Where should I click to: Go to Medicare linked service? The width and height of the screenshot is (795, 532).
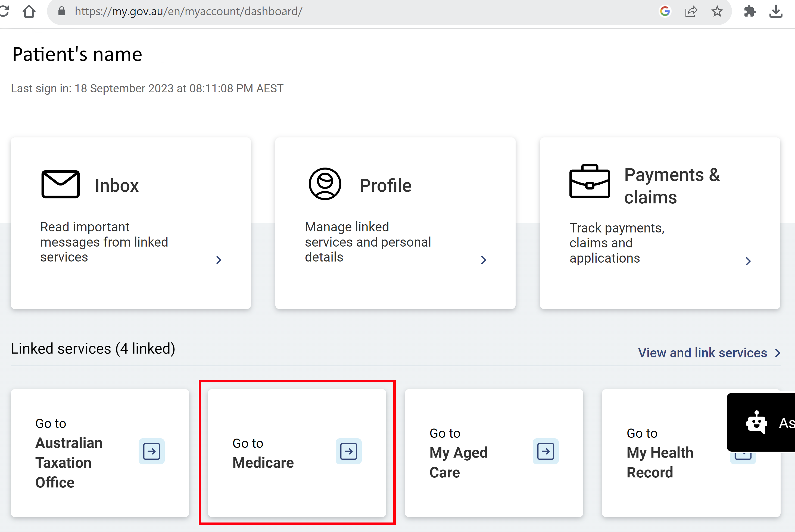tap(297, 453)
